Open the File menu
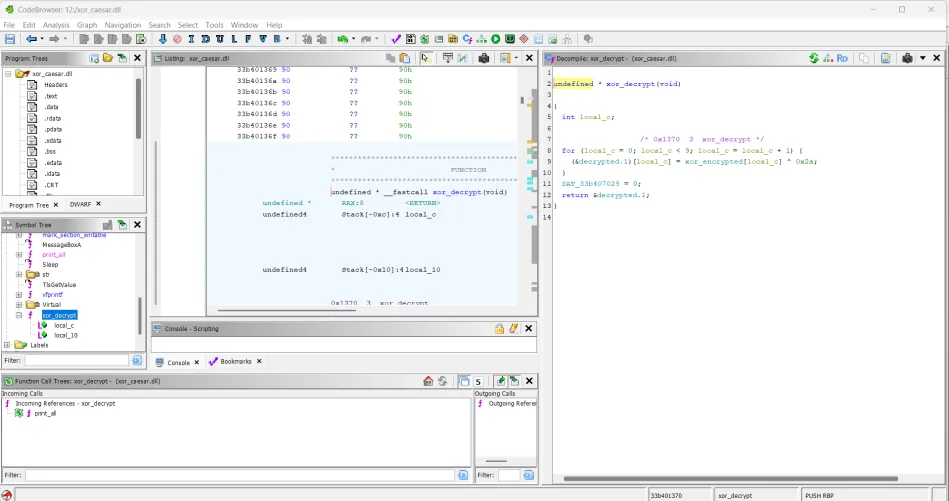 coord(9,25)
